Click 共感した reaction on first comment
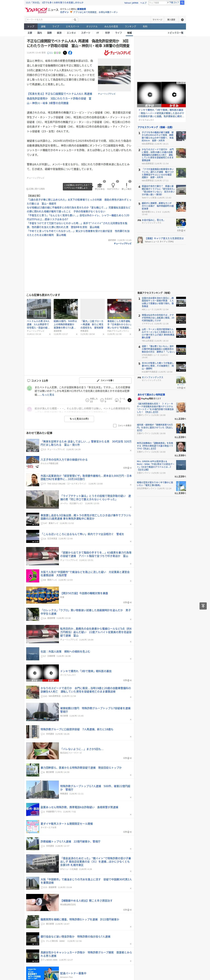 pyautogui.click(x=92, y=400)
